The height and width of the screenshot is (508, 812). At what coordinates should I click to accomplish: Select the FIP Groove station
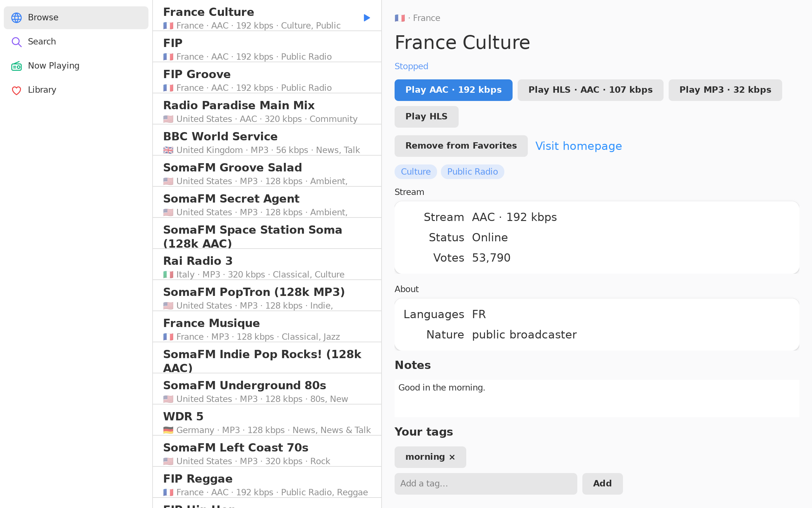[x=267, y=78]
